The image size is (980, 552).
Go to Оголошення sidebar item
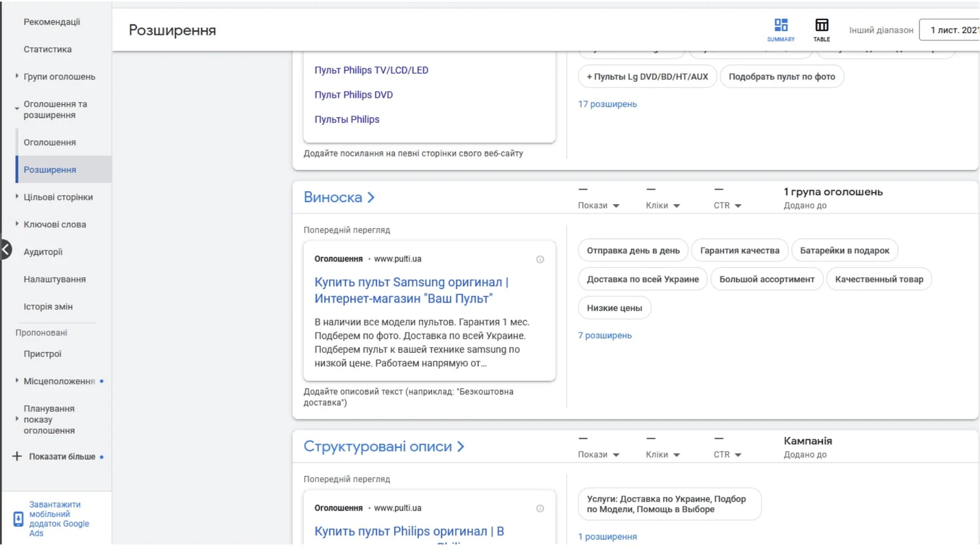pos(50,142)
